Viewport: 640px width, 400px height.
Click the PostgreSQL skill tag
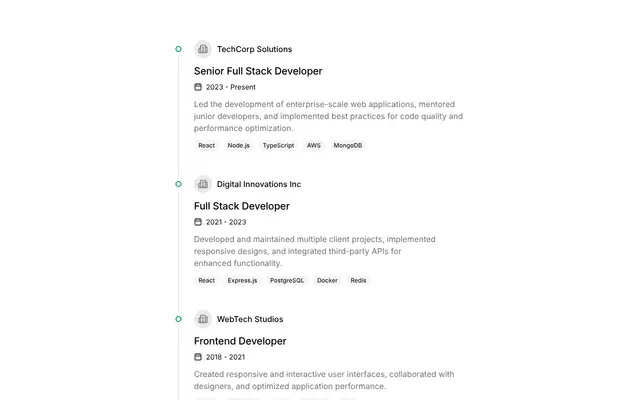tap(287, 280)
